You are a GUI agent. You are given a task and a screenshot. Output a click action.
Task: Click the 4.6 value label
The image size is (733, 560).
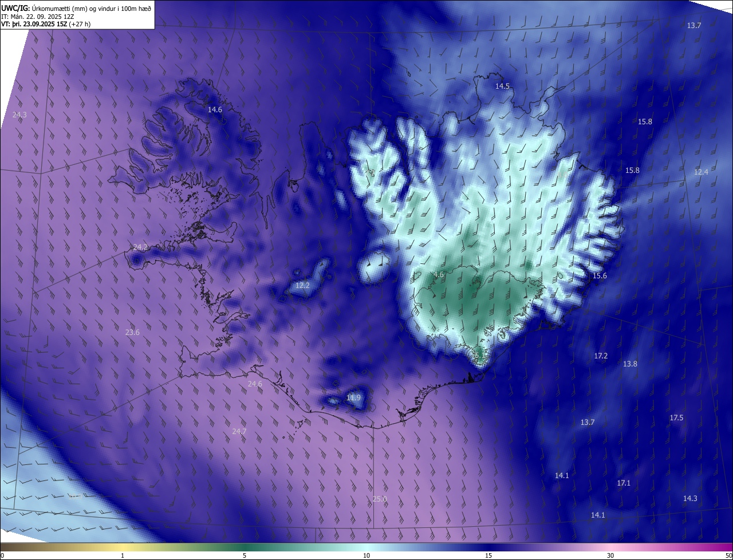point(439,275)
